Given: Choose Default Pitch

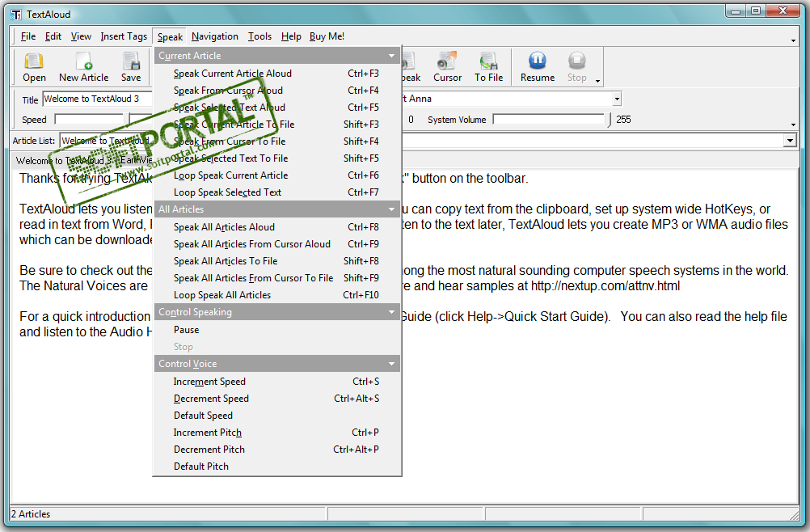Looking at the screenshot, I should (x=277, y=467).
